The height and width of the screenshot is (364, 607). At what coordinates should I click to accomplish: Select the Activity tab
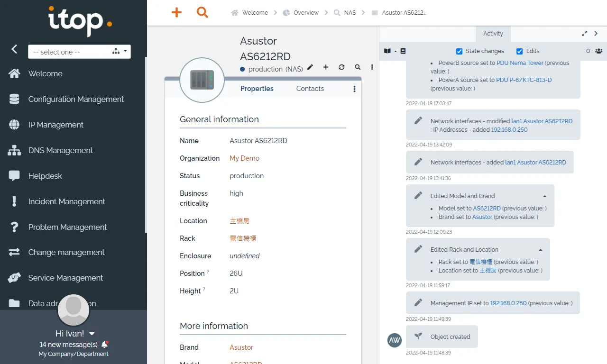pos(493,34)
